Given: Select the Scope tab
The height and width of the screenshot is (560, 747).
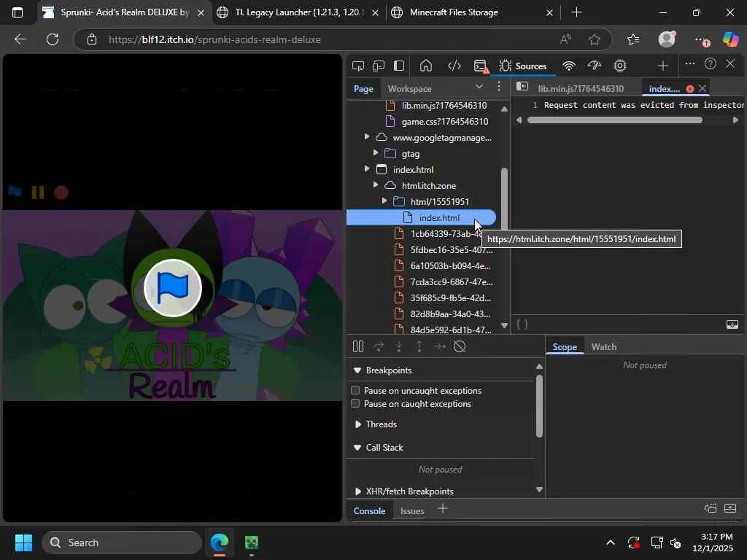Looking at the screenshot, I should (565, 346).
